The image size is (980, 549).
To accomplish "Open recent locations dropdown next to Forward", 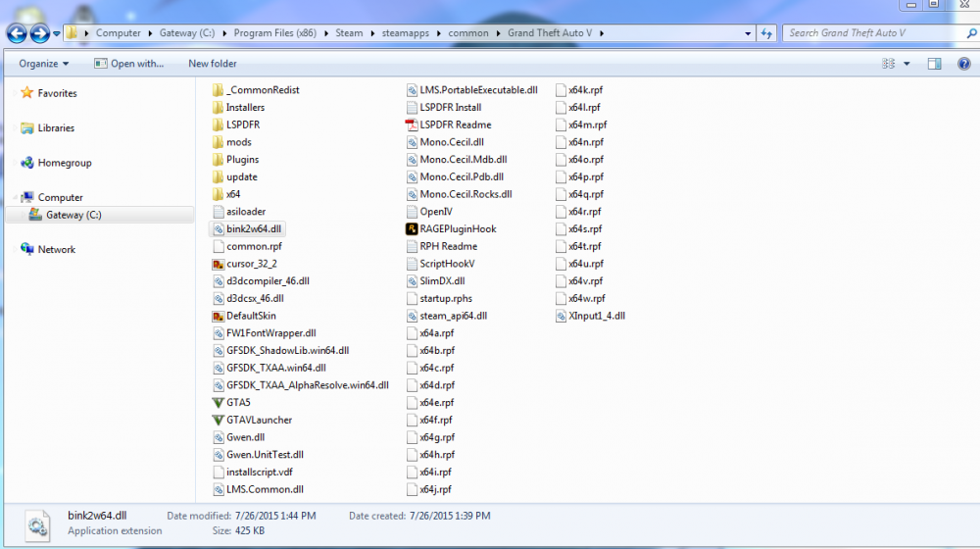I will coord(56,33).
